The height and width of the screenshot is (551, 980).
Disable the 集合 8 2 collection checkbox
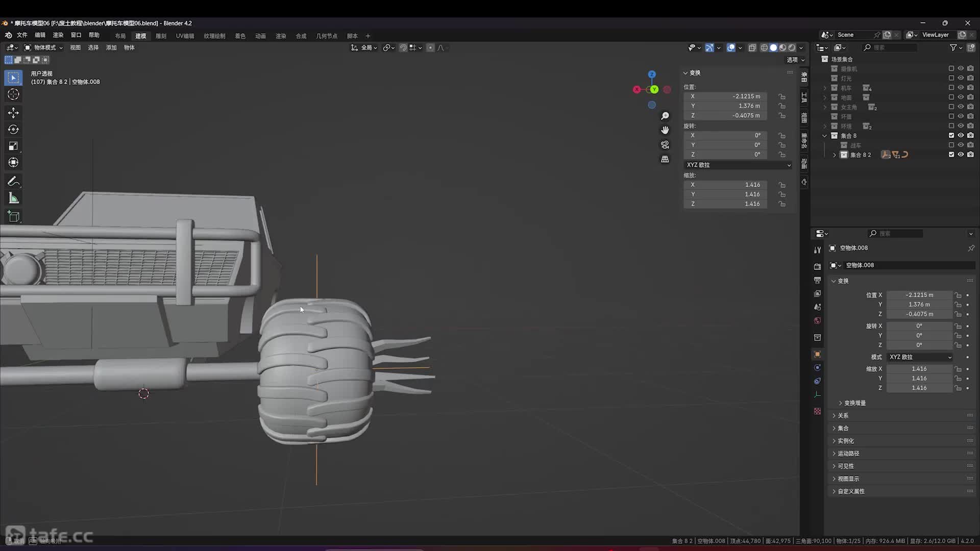tap(951, 155)
